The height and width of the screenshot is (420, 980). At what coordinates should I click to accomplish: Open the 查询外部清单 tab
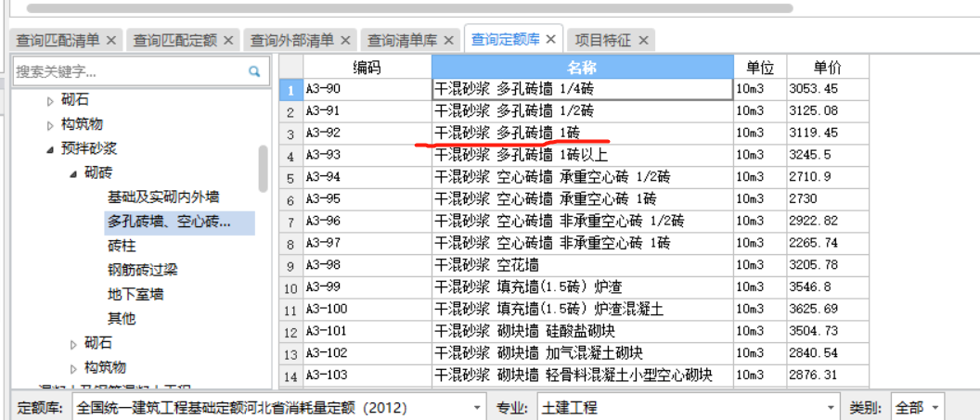pyautogui.click(x=291, y=40)
